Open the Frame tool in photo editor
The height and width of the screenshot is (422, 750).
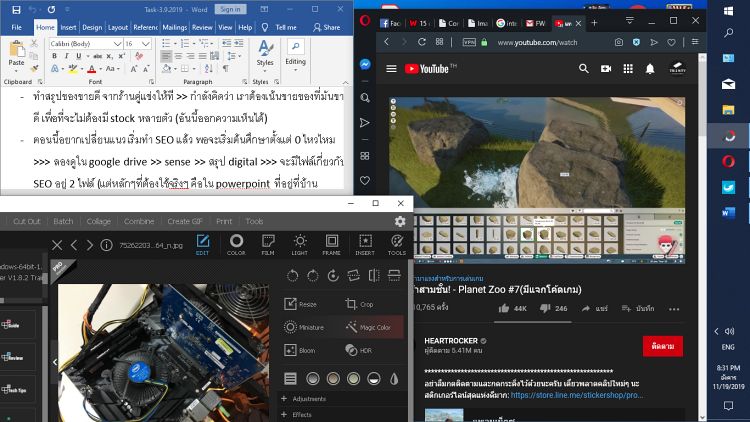click(x=331, y=244)
